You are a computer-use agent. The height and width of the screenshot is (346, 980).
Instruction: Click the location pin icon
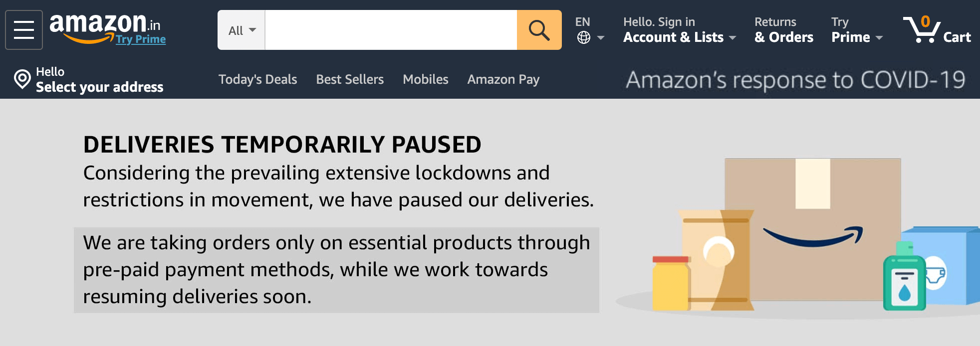coord(22,79)
